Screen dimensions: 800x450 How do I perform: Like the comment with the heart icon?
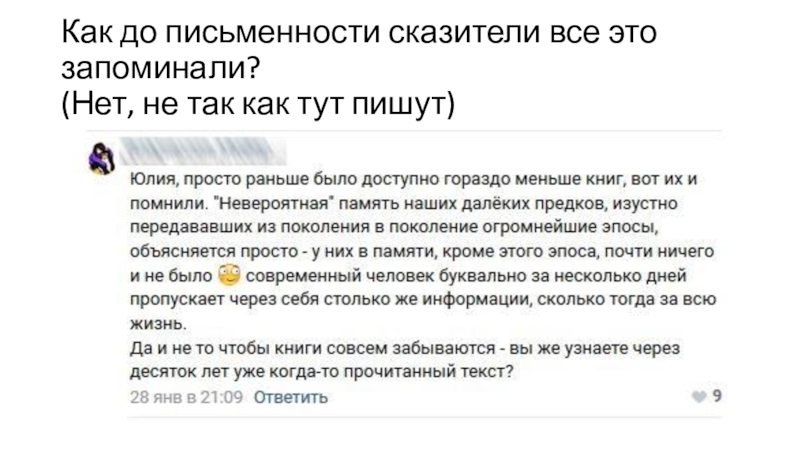tap(698, 397)
